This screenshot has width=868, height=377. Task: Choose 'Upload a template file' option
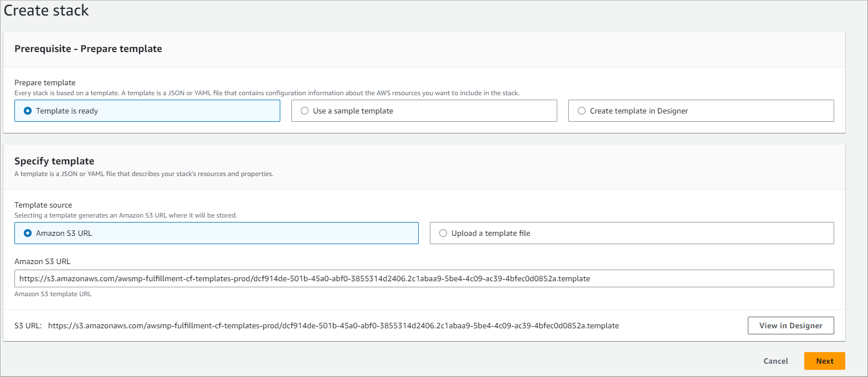631,233
